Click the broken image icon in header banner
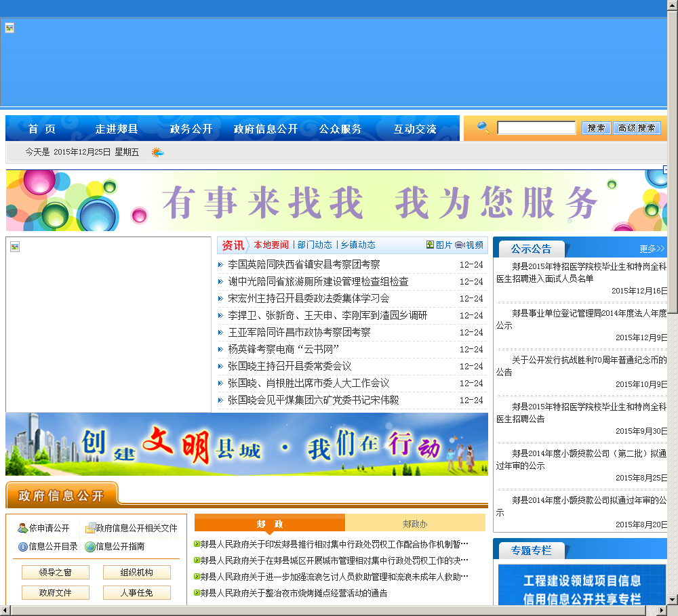Screen dimensions: 678x616 pyautogui.click(x=9, y=28)
